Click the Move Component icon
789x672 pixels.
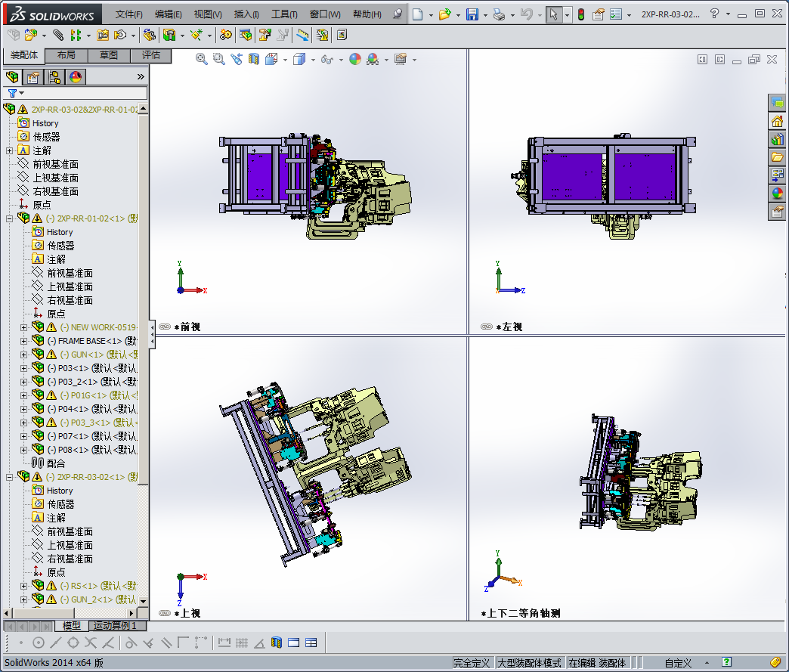coord(120,35)
